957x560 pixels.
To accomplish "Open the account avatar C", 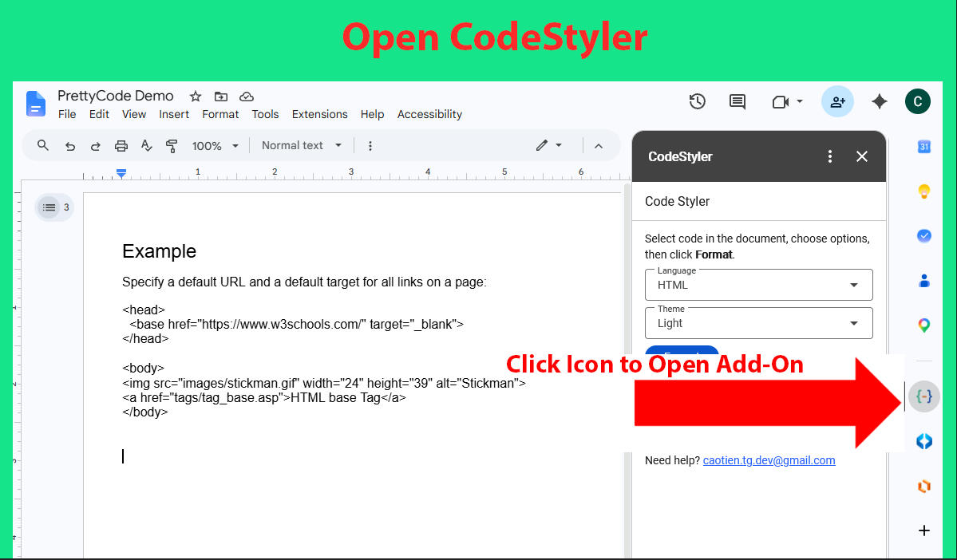I will [x=917, y=101].
